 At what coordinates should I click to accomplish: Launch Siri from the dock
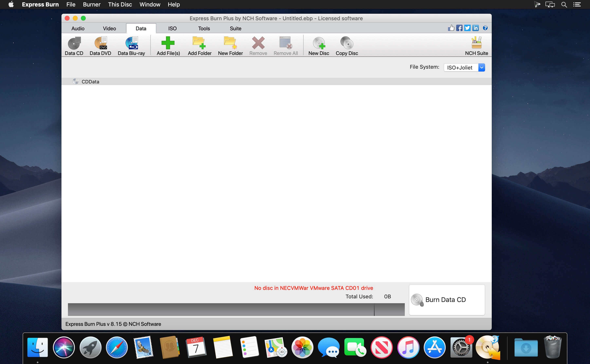coord(64,347)
